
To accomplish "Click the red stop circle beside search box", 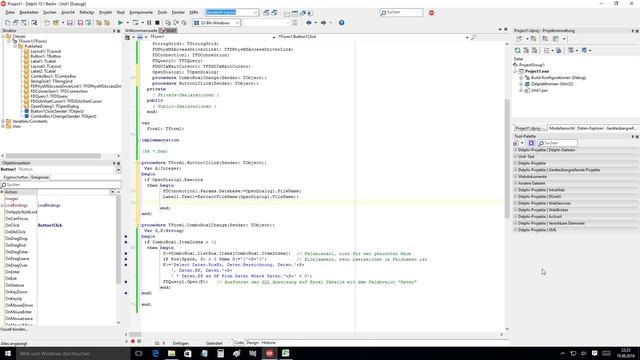I will (431, 13).
